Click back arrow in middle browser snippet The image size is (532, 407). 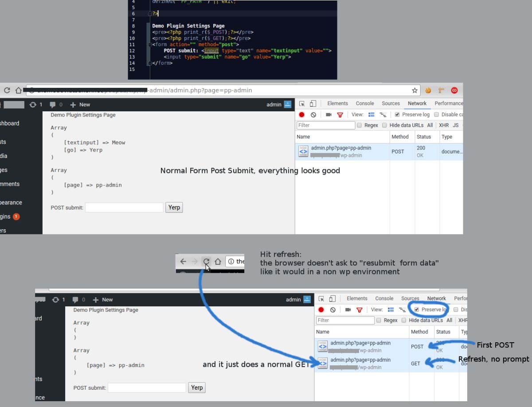coord(183,262)
